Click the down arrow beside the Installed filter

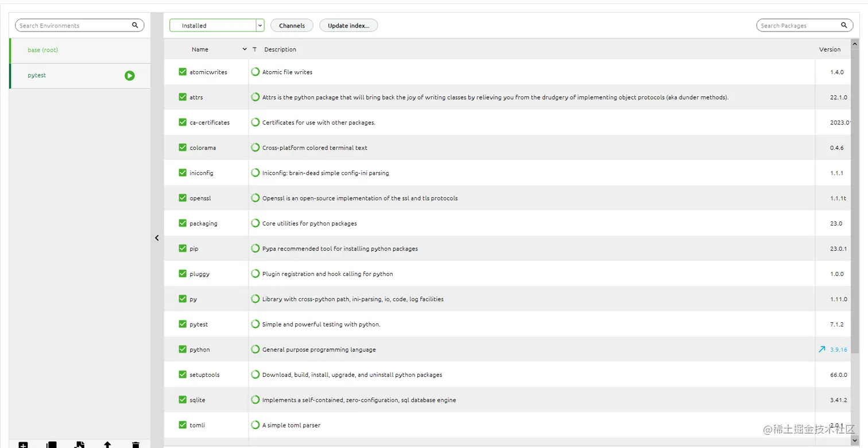pos(260,25)
